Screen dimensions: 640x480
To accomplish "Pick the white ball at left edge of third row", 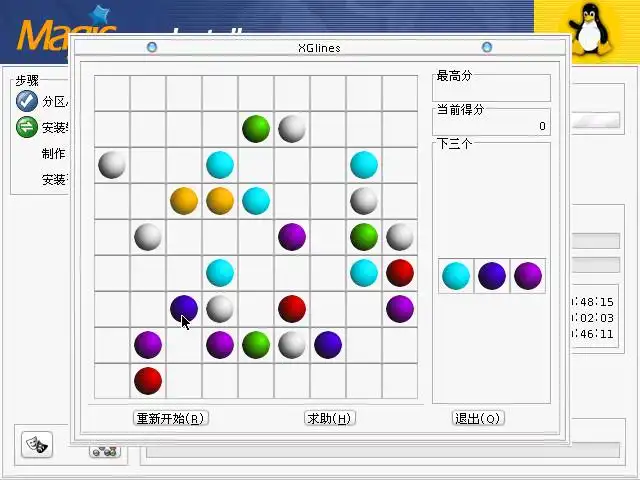I will [x=112, y=165].
